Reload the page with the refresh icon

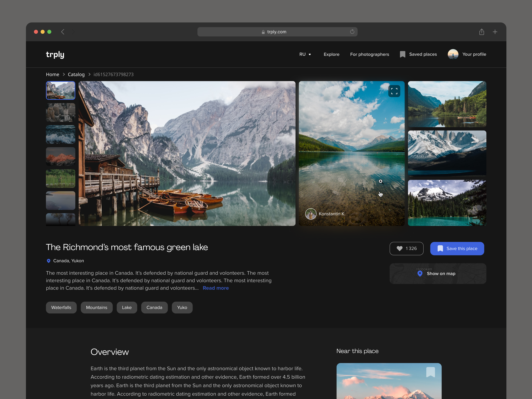(352, 32)
